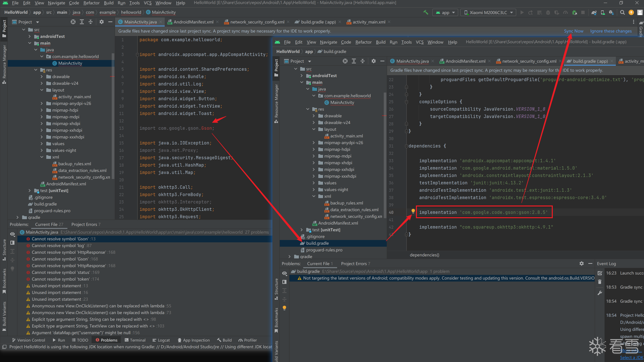Open SDK Manager icon in main toolbar

611,12
